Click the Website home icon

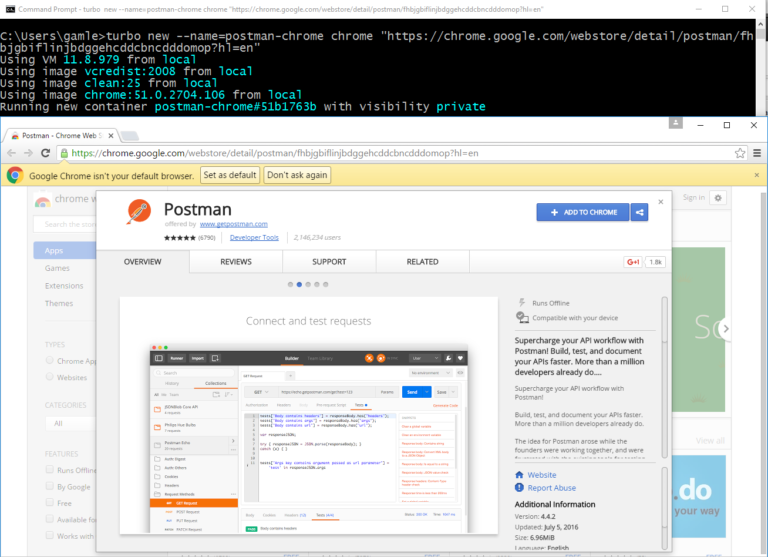519,475
